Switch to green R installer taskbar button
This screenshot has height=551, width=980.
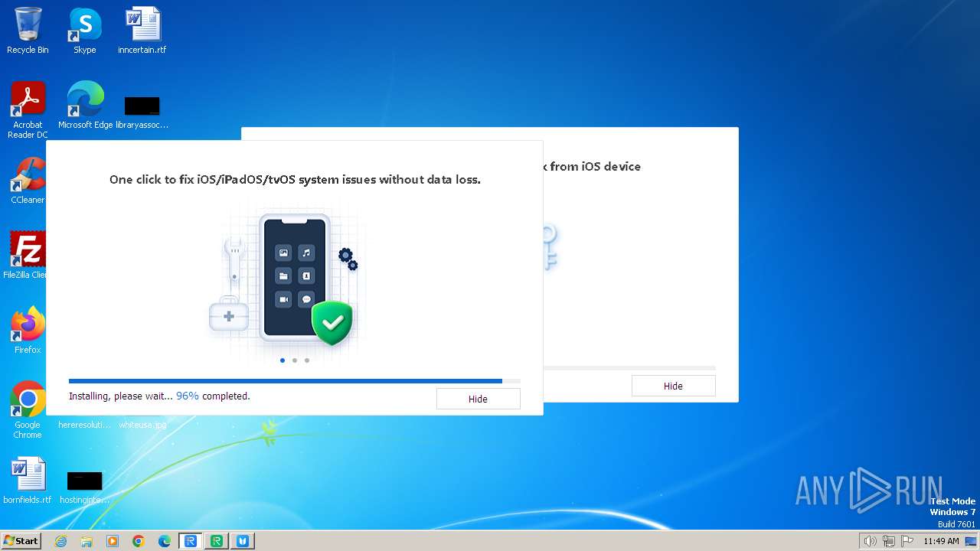[217, 541]
